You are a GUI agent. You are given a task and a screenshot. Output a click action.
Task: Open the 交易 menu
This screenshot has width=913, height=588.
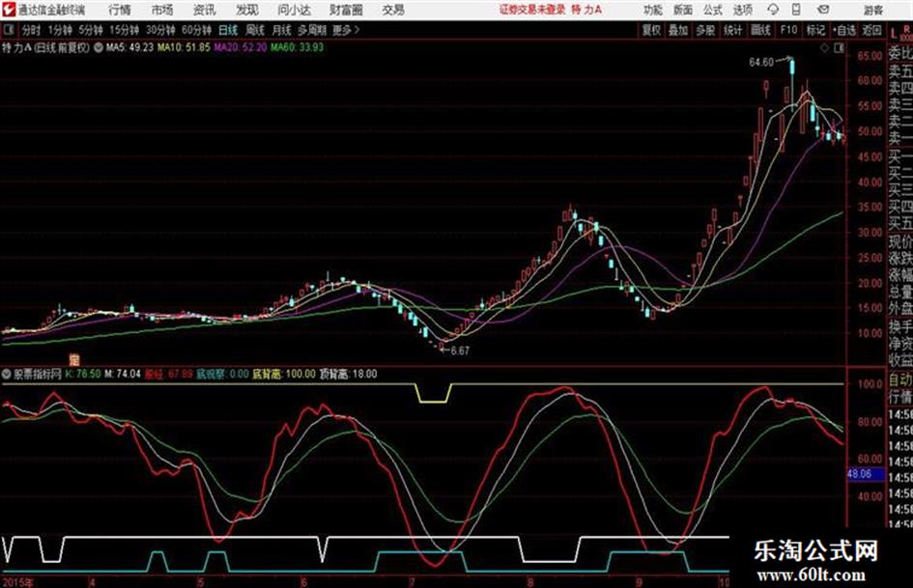(x=393, y=10)
